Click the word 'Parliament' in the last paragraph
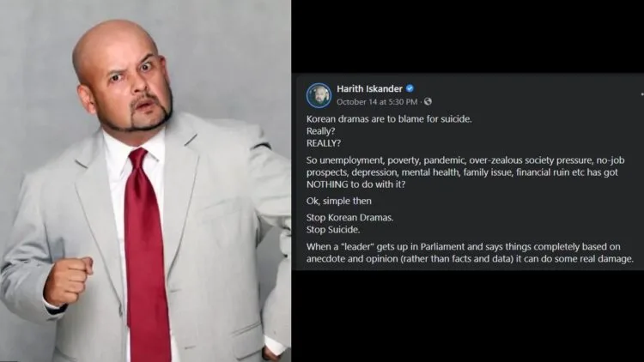 442,247
